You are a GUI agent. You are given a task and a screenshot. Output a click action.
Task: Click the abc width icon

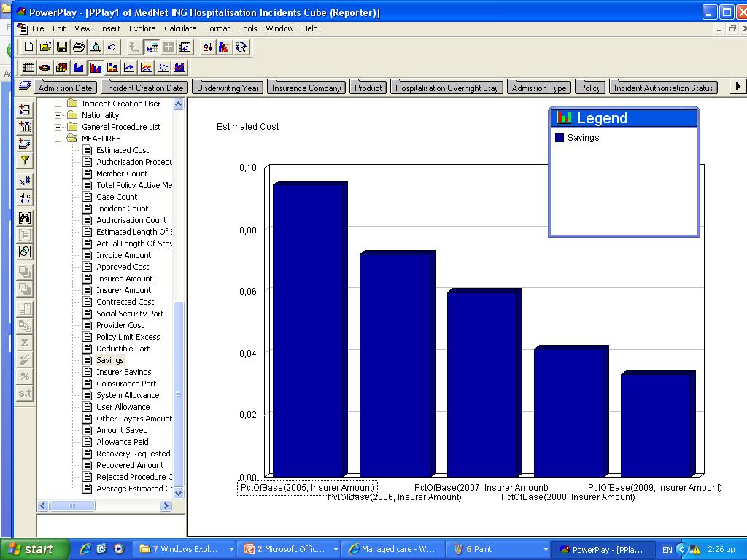coord(25,198)
